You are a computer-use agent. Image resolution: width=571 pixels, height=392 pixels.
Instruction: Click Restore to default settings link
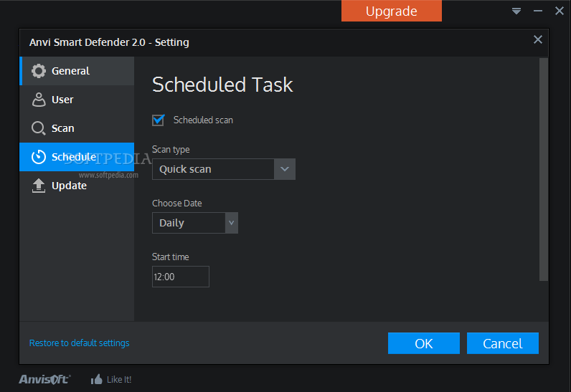[x=79, y=343]
